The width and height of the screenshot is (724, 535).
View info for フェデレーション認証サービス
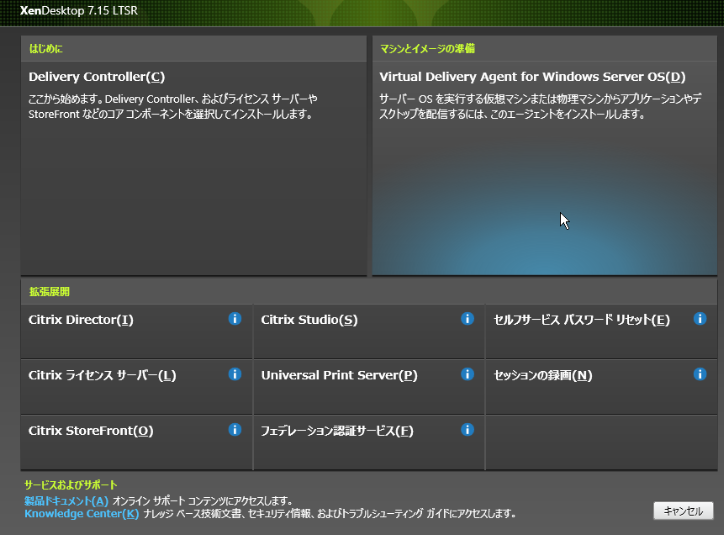pyautogui.click(x=467, y=430)
